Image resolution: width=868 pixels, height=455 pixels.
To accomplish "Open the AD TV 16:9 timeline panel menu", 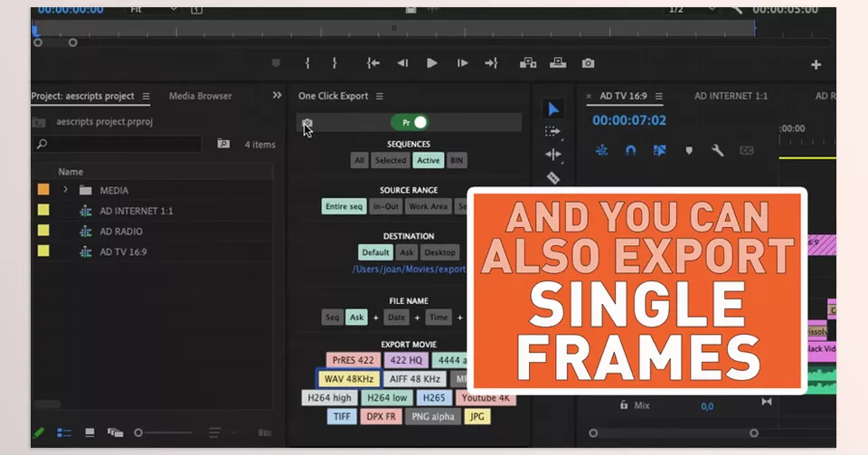I will pos(659,96).
